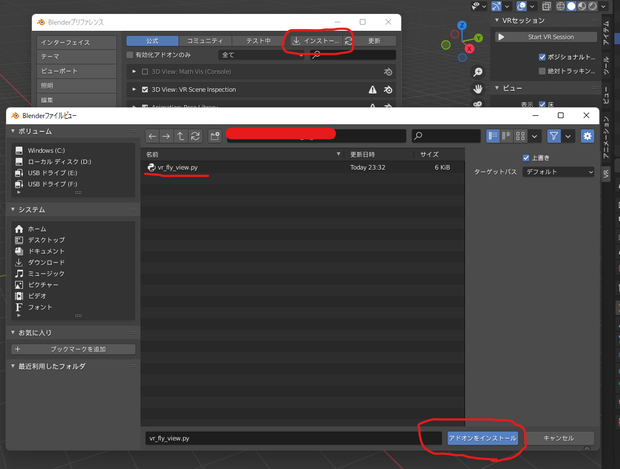Switch to the コミュニティ tab
Image resolution: width=620 pixels, height=469 pixels.
point(205,41)
